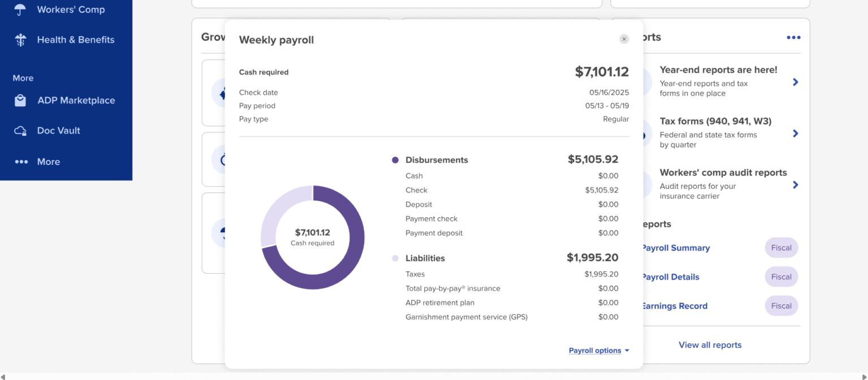Image resolution: width=868 pixels, height=380 pixels.
Task: Open Workers' Comp via the umbrella icon
Action: tap(20, 9)
